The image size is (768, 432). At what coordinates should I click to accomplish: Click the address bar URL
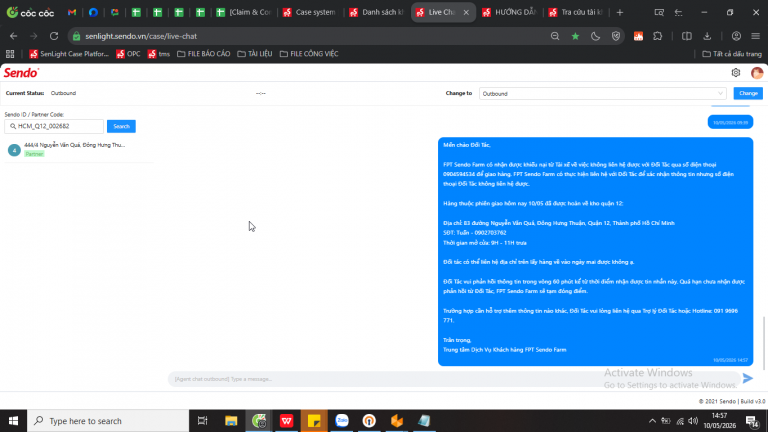[x=141, y=36]
